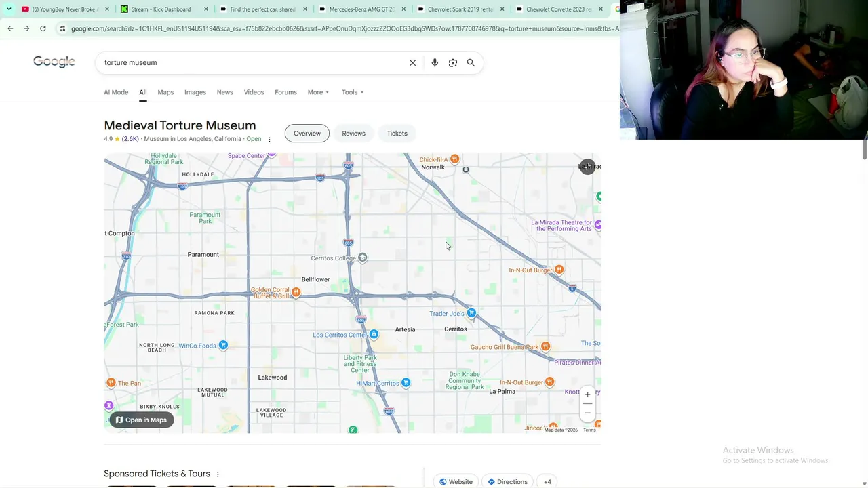Zoom out on the map
This screenshot has width=868, height=488.
click(x=587, y=413)
